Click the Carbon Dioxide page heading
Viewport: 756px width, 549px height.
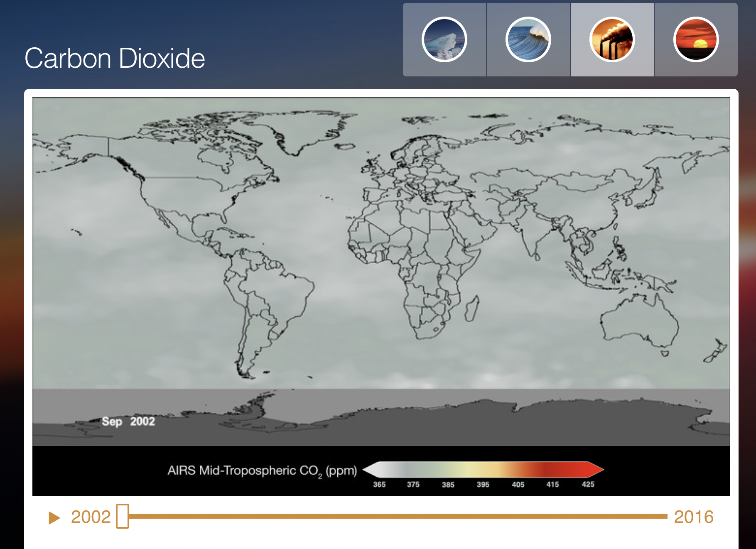115,58
